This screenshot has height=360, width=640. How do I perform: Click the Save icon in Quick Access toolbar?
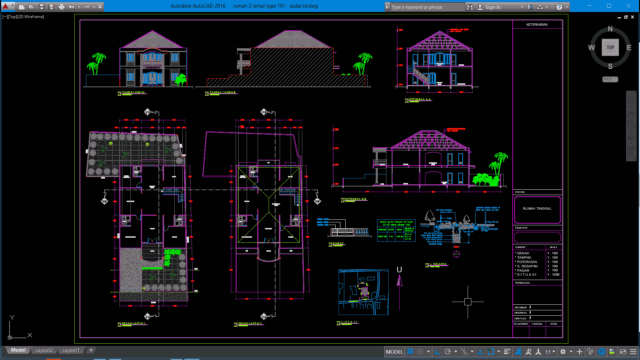[x=41, y=7]
